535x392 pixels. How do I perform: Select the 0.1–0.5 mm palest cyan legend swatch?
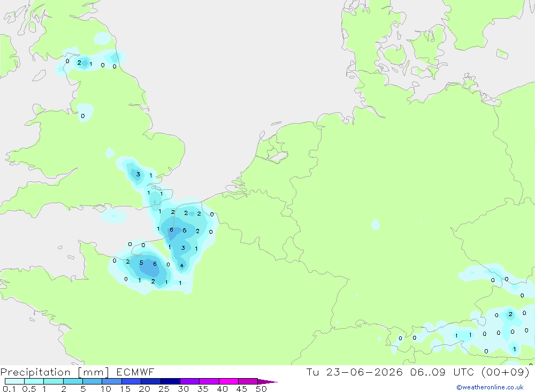tap(14, 381)
